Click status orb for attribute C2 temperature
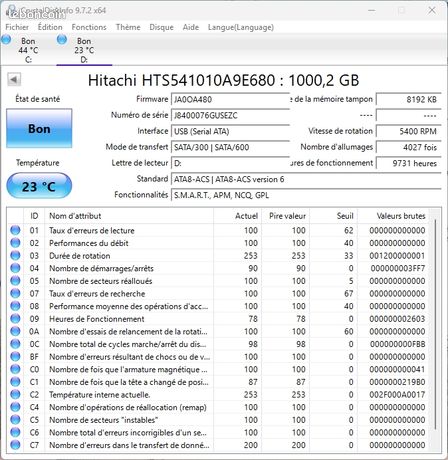The image size is (448, 460). click(x=15, y=394)
